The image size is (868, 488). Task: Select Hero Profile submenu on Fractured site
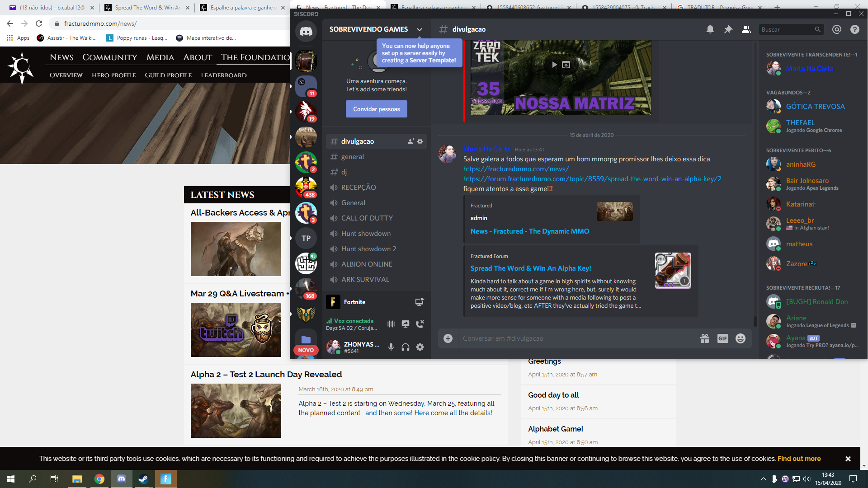(x=113, y=75)
